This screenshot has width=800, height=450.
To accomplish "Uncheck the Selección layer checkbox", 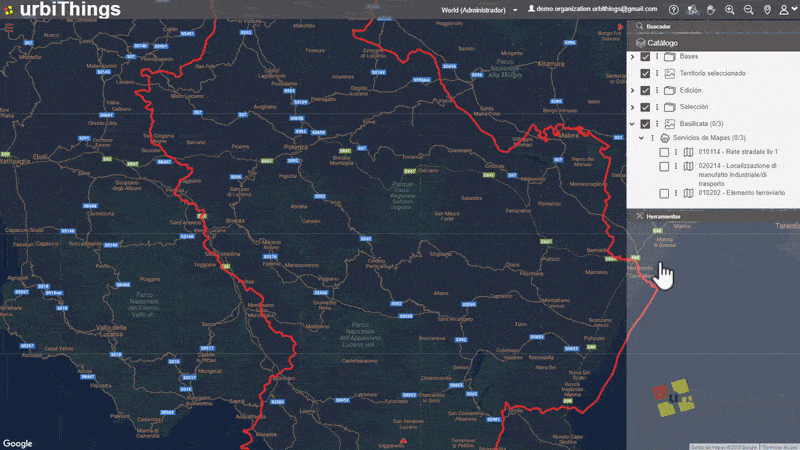I will click(x=645, y=107).
